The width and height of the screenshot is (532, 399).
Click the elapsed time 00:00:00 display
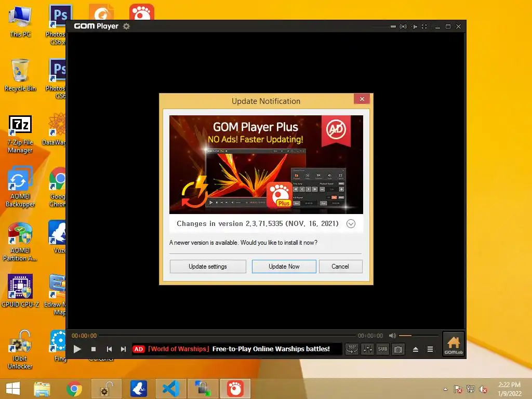84,336
